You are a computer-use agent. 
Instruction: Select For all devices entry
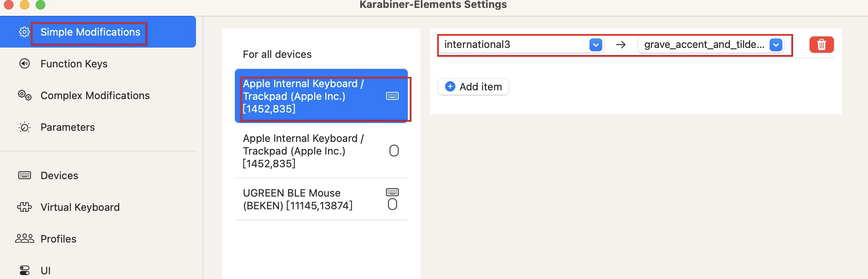277,54
